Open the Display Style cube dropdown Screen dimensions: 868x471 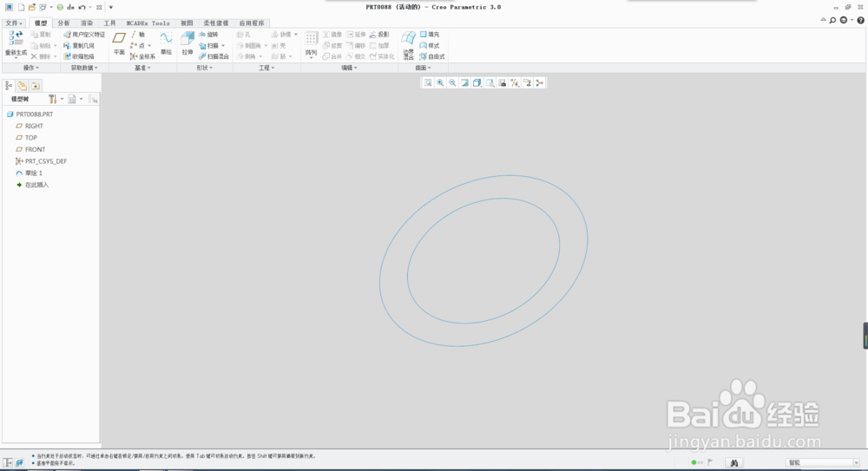(477, 83)
